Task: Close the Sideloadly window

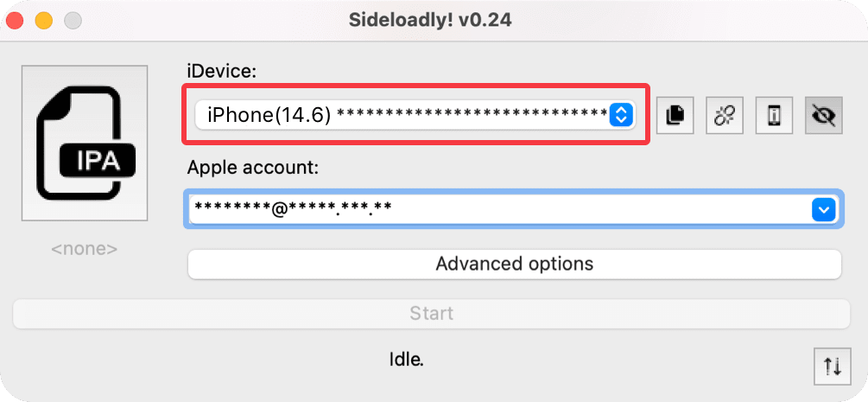Action: 15,20
